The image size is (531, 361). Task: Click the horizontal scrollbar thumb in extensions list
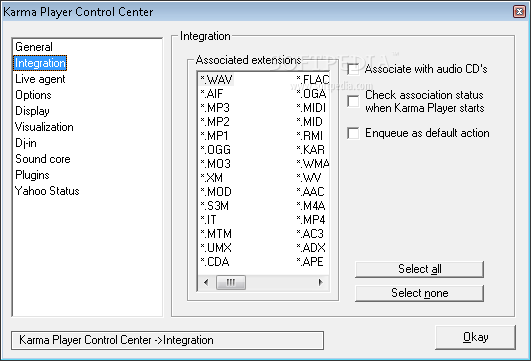(231, 282)
